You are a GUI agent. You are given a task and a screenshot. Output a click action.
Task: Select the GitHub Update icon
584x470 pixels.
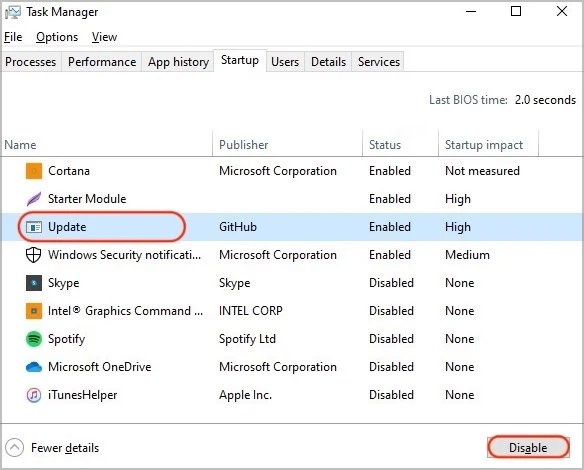(x=34, y=227)
